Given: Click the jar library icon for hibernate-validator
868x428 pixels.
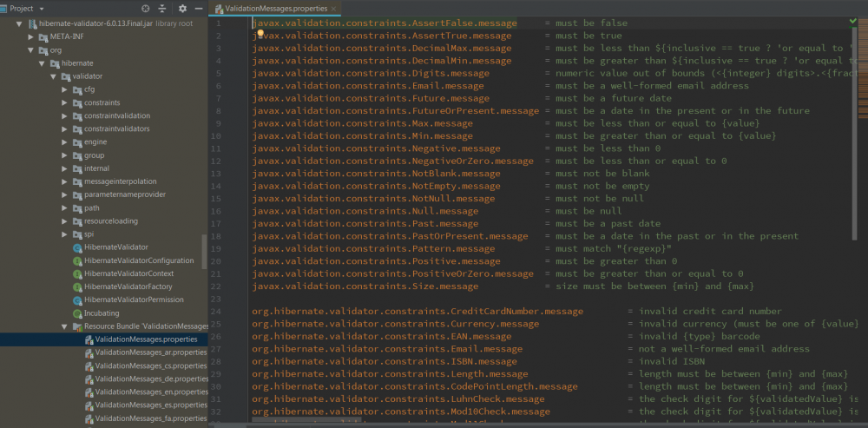Looking at the screenshot, I should (32, 23).
